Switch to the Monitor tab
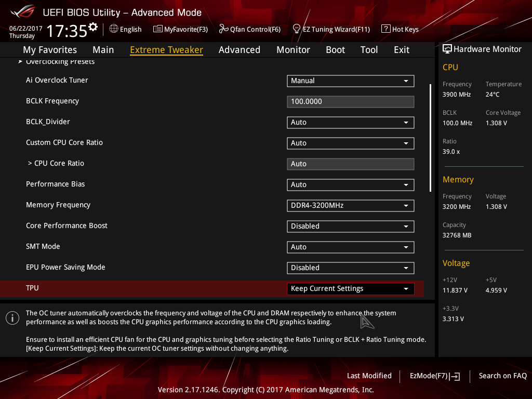The width and height of the screenshot is (532, 399). [293, 50]
